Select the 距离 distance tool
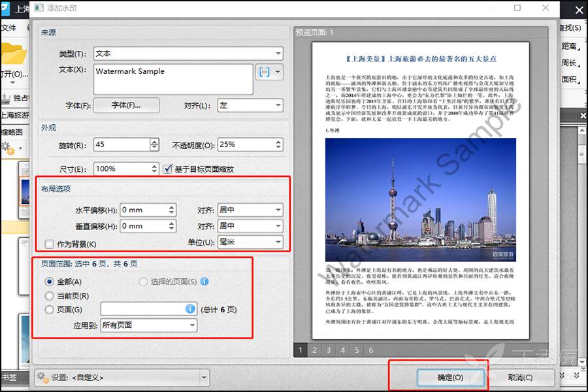 click(570, 46)
